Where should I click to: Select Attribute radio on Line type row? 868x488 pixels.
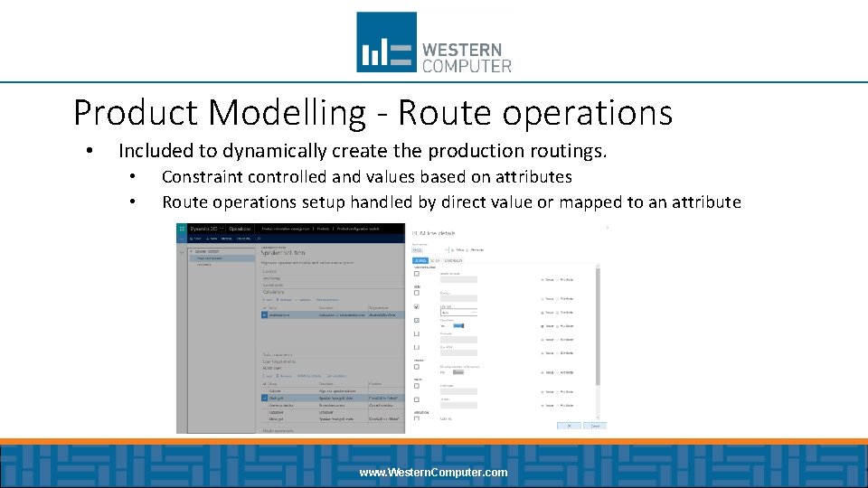(x=558, y=313)
